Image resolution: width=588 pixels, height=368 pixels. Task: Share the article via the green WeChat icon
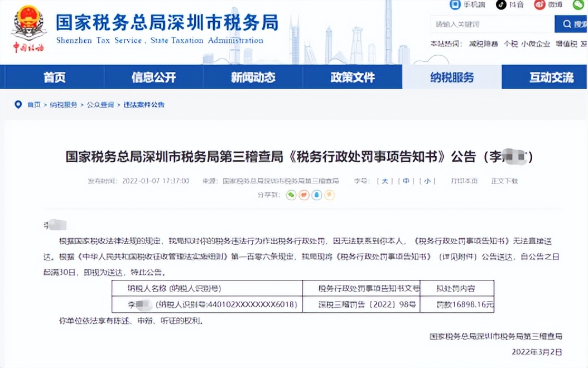point(291,195)
